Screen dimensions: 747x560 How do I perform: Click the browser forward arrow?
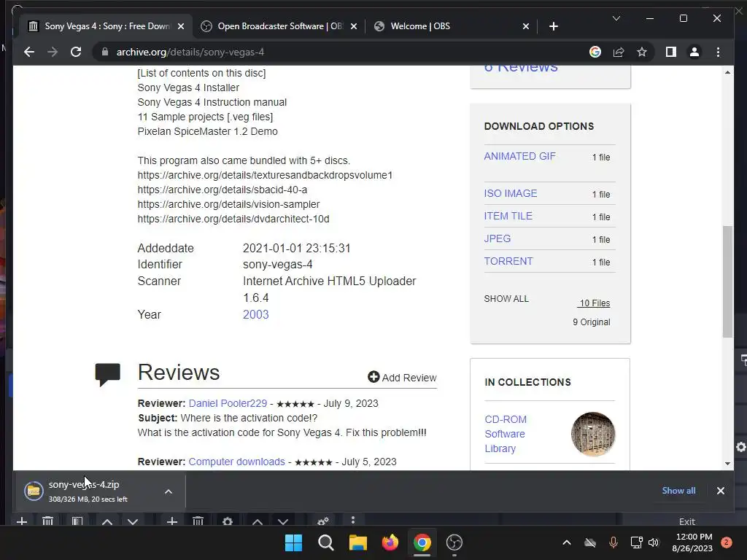point(53,52)
